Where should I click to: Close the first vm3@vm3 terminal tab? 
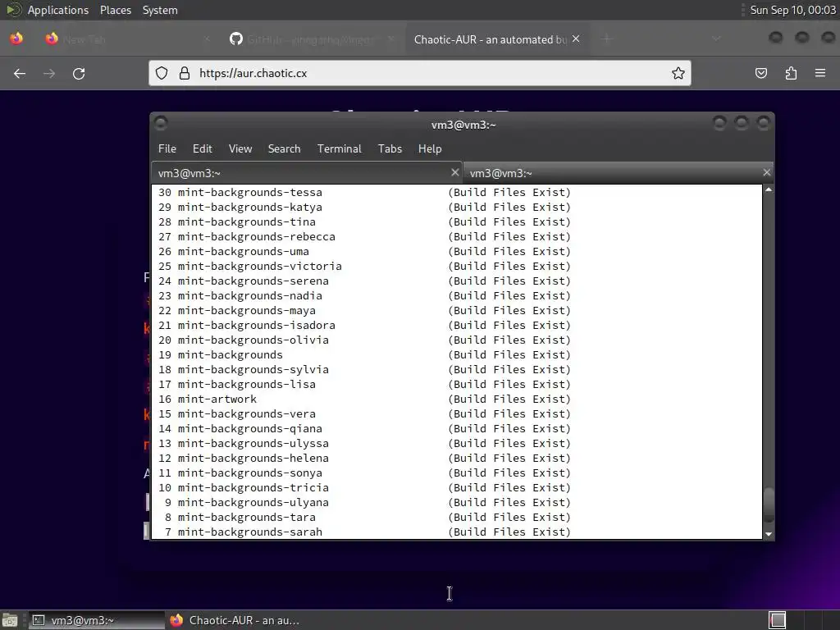[454, 172]
